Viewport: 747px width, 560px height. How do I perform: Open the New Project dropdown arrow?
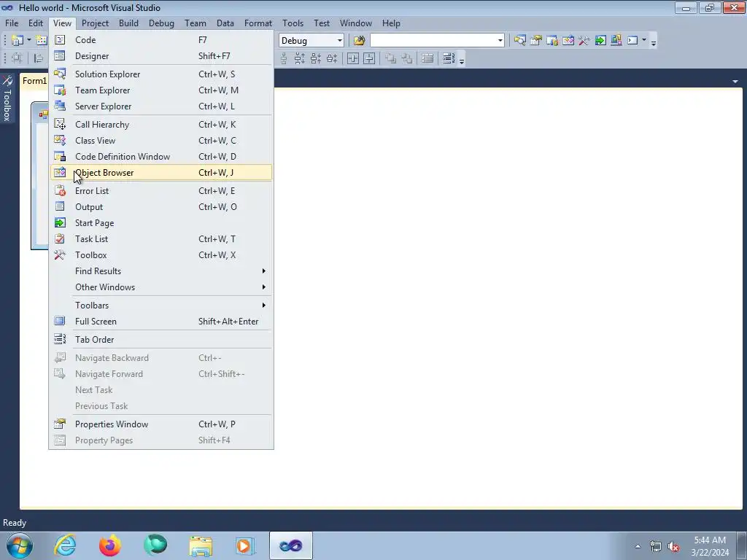29,41
